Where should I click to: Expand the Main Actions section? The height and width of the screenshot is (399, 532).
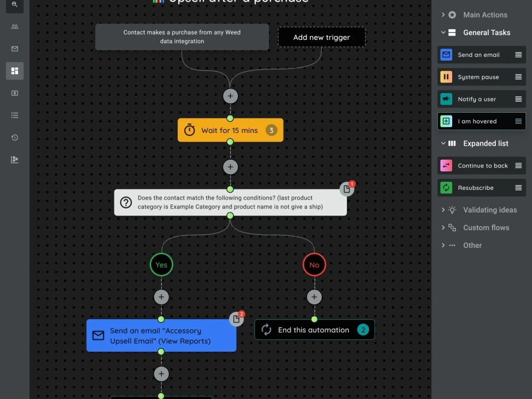(x=443, y=14)
